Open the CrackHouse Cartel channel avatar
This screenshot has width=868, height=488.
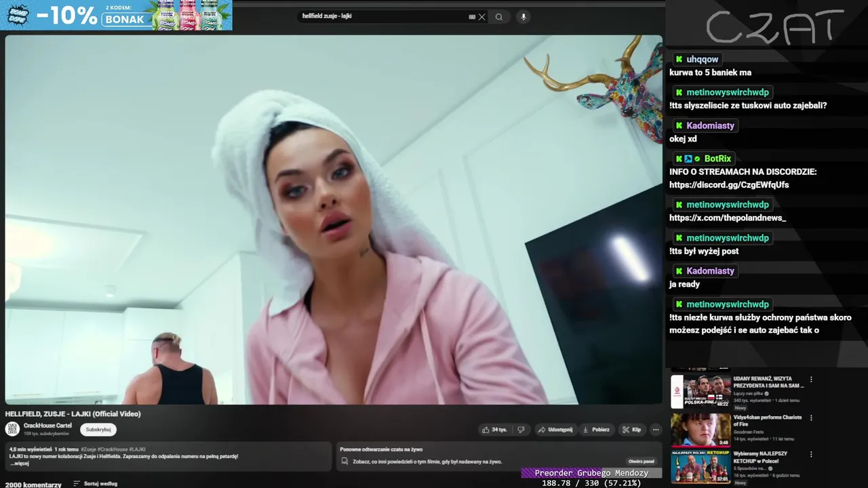tap(12, 429)
